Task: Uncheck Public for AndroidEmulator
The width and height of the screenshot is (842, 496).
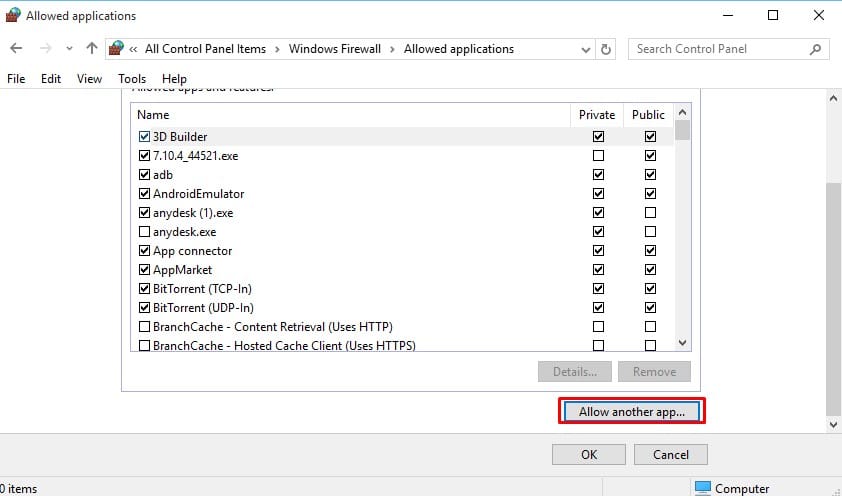Action: coord(650,193)
